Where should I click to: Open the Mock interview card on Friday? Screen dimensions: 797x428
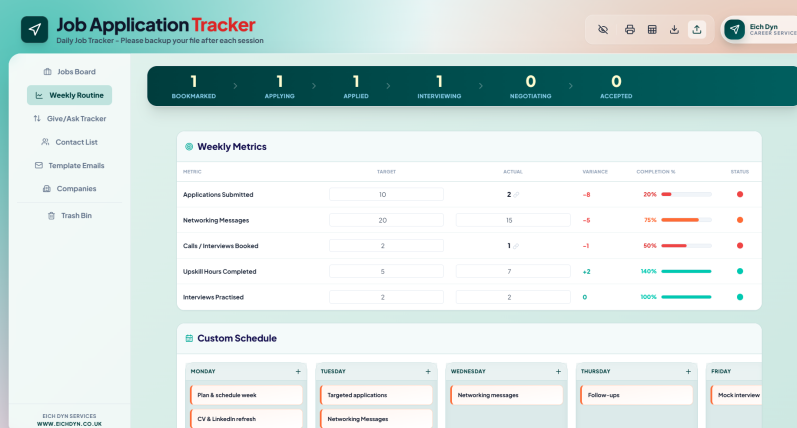tap(736, 395)
